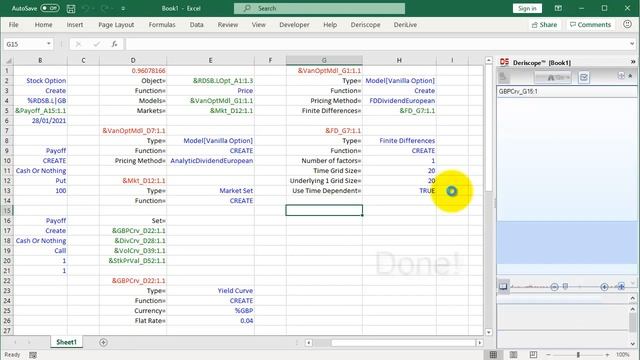
Task: Click the book icon in the Deriscope lower toolbar
Action: pyautogui.click(x=503, y=287)
